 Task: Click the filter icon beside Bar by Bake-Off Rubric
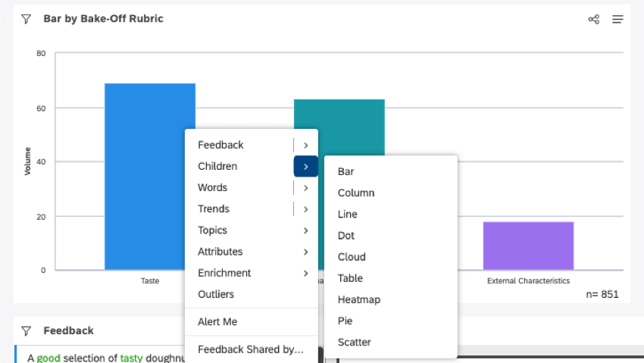pyautogui.click(x=26, y=19)
